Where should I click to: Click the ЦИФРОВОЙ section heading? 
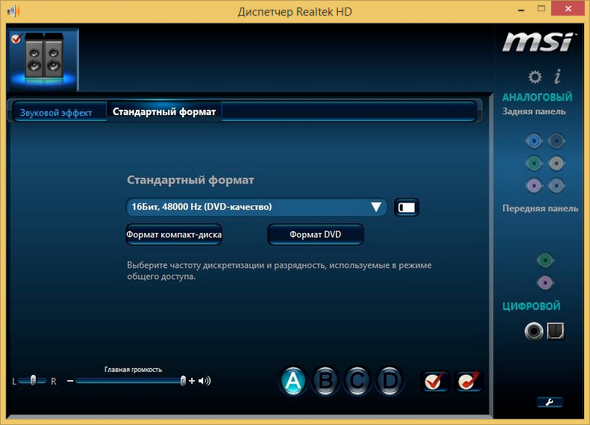tap(531, 306)
